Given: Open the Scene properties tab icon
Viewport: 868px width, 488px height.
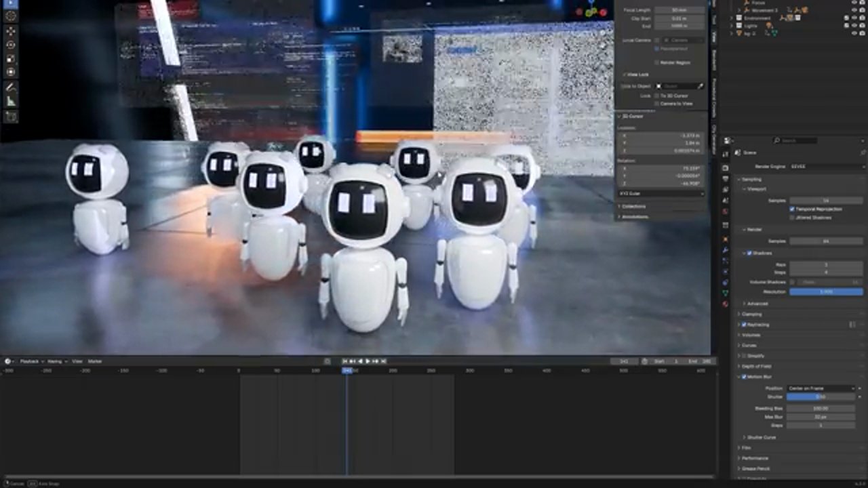Looking at the screenshot, I should click(x=726, y=201).
